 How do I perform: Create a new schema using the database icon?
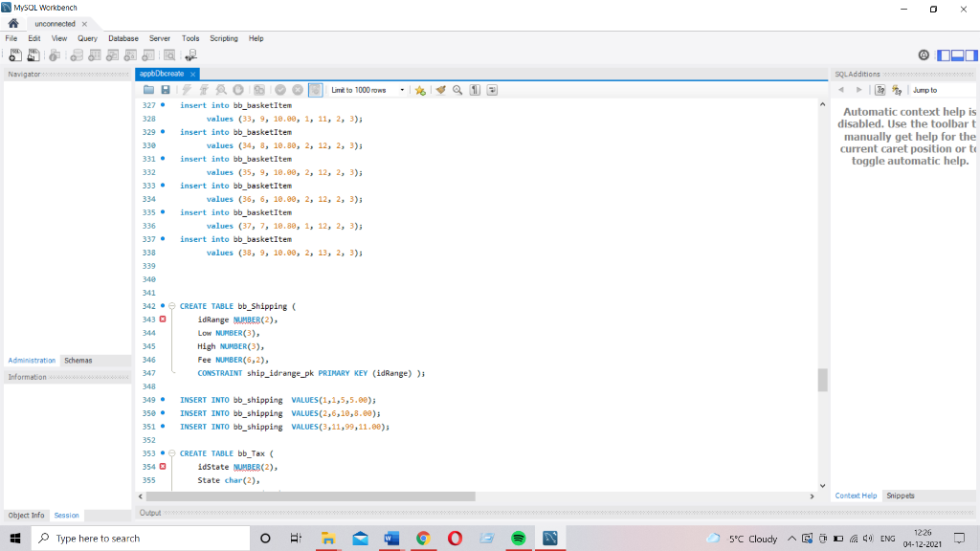pos(75,55)
